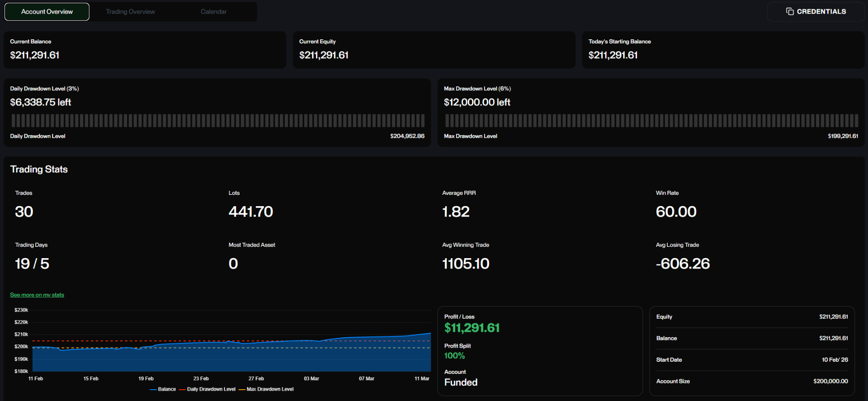This screenshot has width=868, height=401.
Task: Open the Credentials button
Action: (x=816, y=12)
